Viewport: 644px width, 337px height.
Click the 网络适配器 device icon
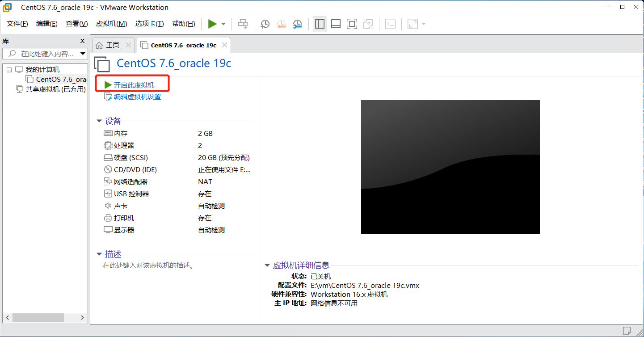click(x=108, y=181)
